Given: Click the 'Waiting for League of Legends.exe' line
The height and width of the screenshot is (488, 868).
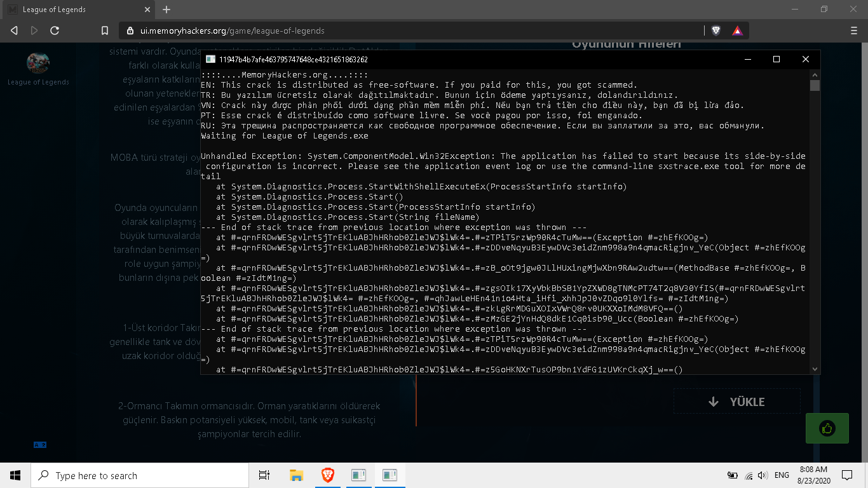Looking at the screenshot, I should tap(285, 135).
